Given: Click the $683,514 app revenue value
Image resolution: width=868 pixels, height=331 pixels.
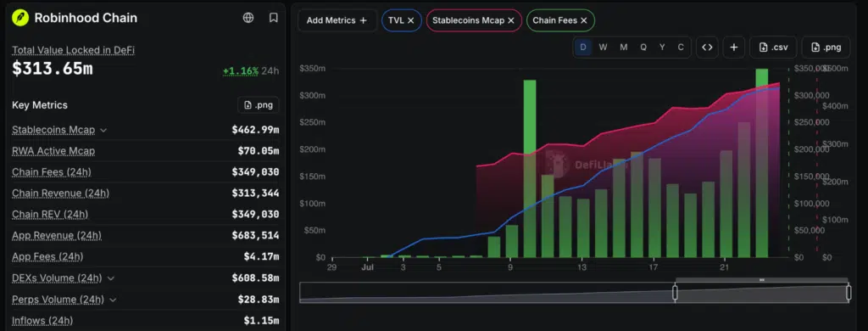Looking at the screenshot, I should [x=255, y=236].
